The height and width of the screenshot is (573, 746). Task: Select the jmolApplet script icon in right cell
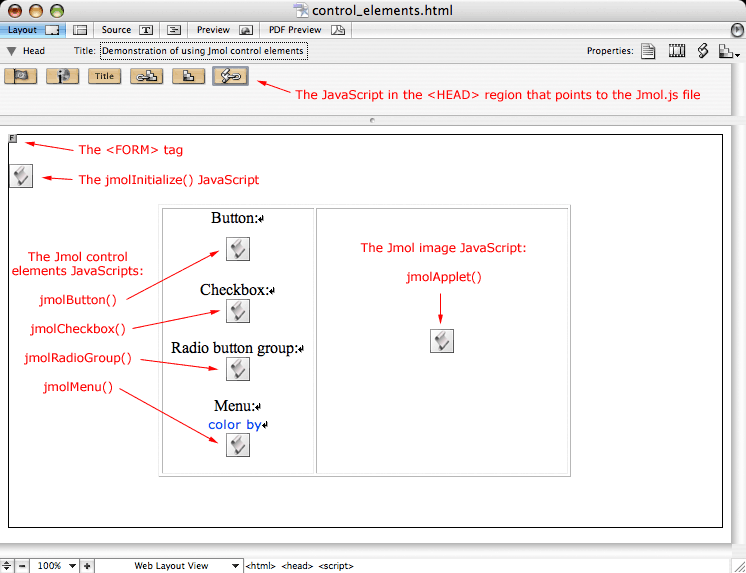(442, 341)
